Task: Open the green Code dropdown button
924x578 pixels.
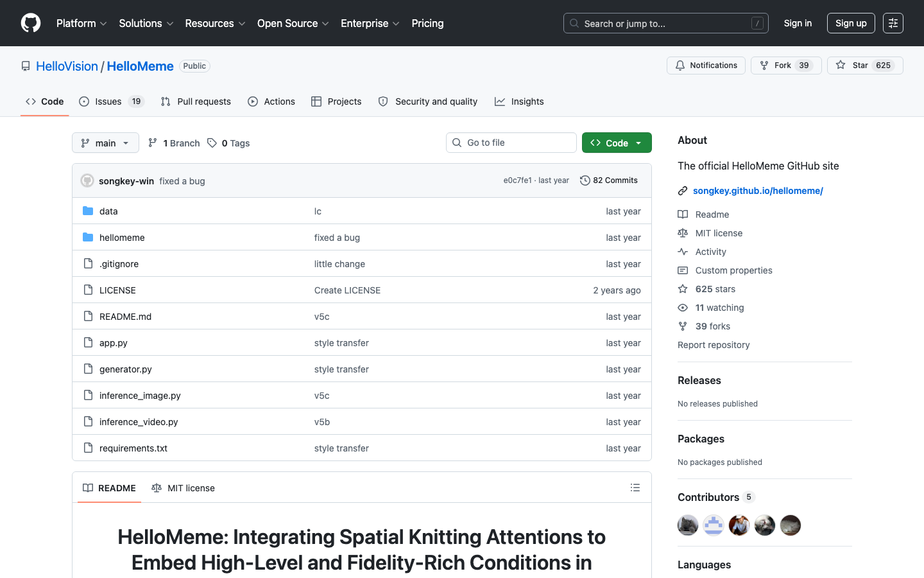Action: (x=617, y=143)
